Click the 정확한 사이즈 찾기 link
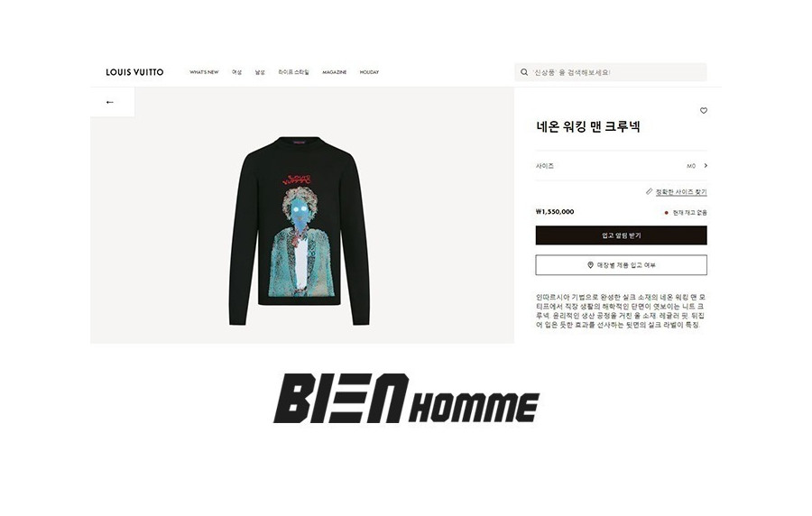The height and width of the screenshot is (516, 812). [x=681, y=192]
